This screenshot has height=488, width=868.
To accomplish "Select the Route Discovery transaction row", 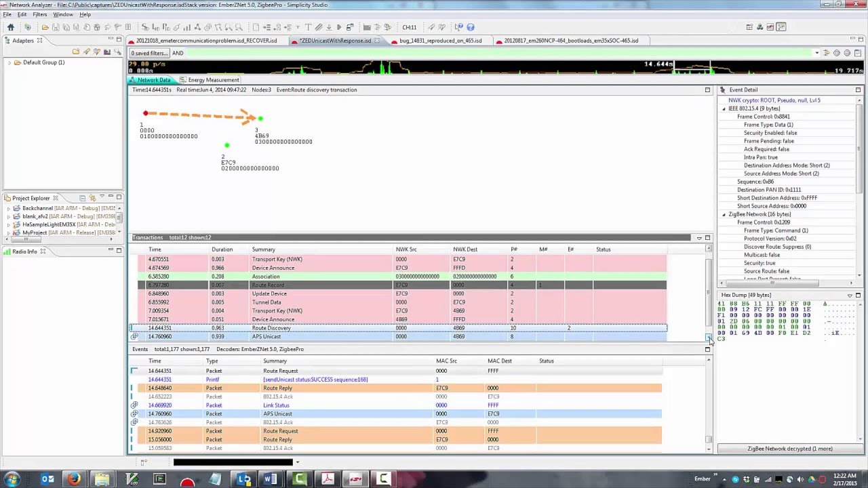I will tap(398, 328).
